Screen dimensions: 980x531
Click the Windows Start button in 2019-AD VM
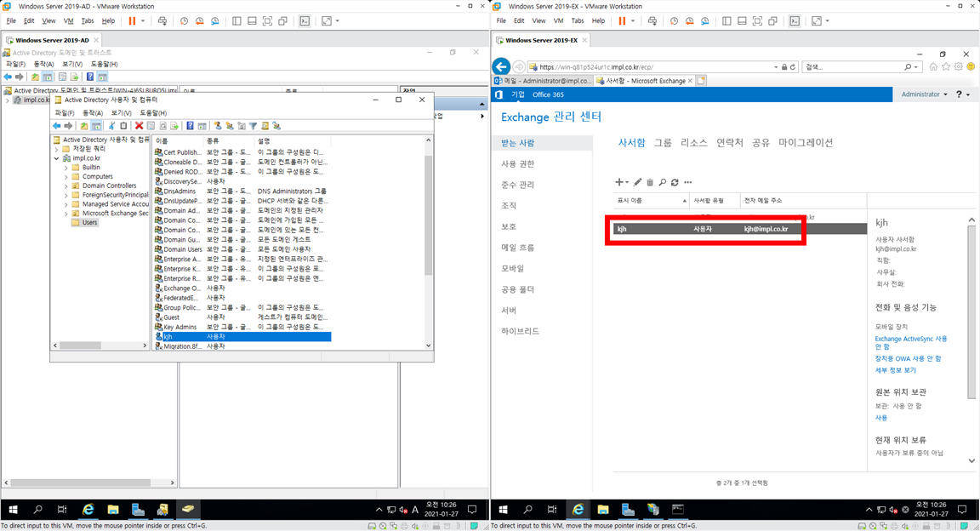tap(13, 509)
